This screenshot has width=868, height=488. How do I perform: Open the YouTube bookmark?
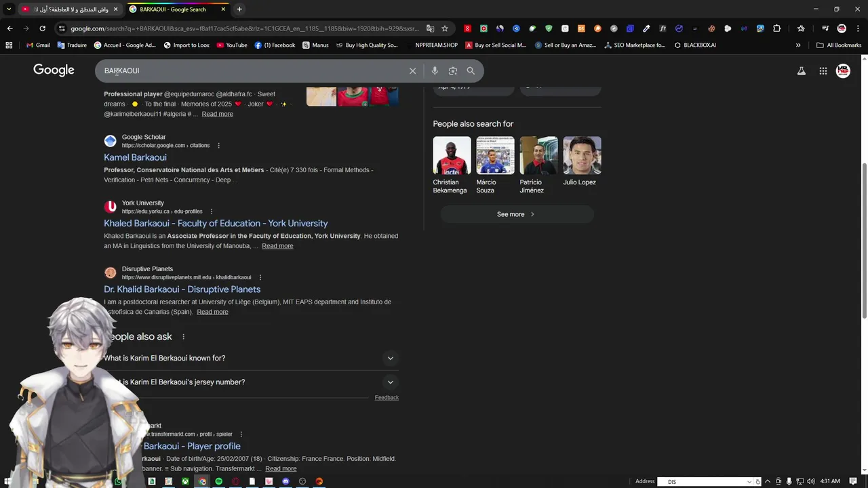232,45
